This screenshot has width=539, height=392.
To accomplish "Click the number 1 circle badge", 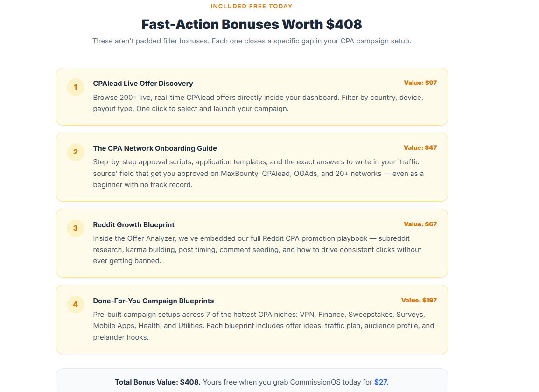I will tap(76, 87).
